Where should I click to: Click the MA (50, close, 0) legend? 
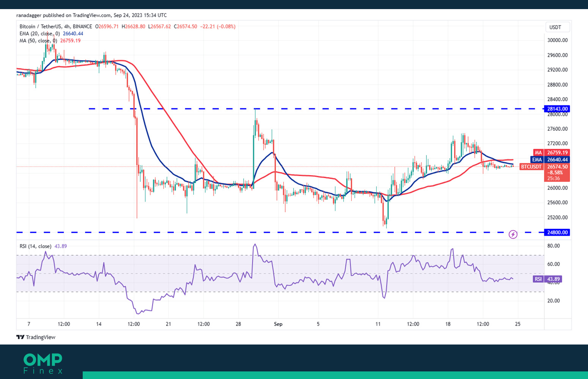(38, 41)
